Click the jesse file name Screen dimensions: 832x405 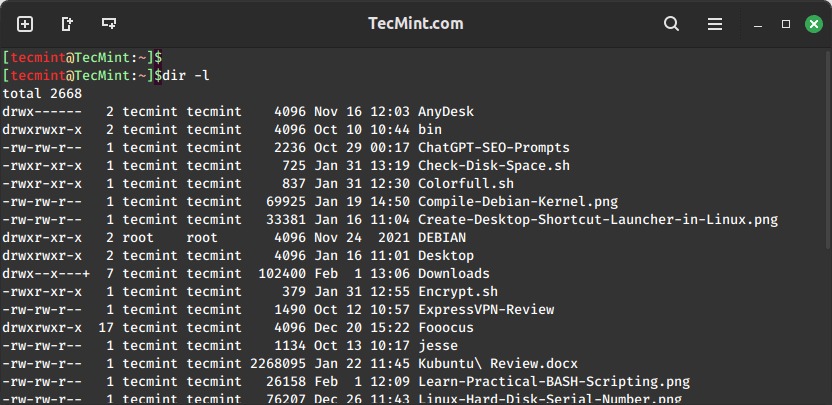pos(438,346)
